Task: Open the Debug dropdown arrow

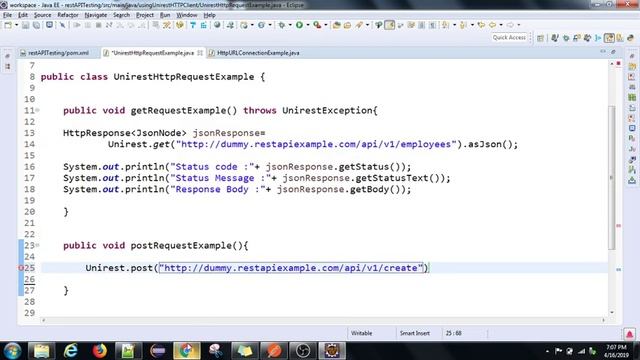Action: point(290,25)
